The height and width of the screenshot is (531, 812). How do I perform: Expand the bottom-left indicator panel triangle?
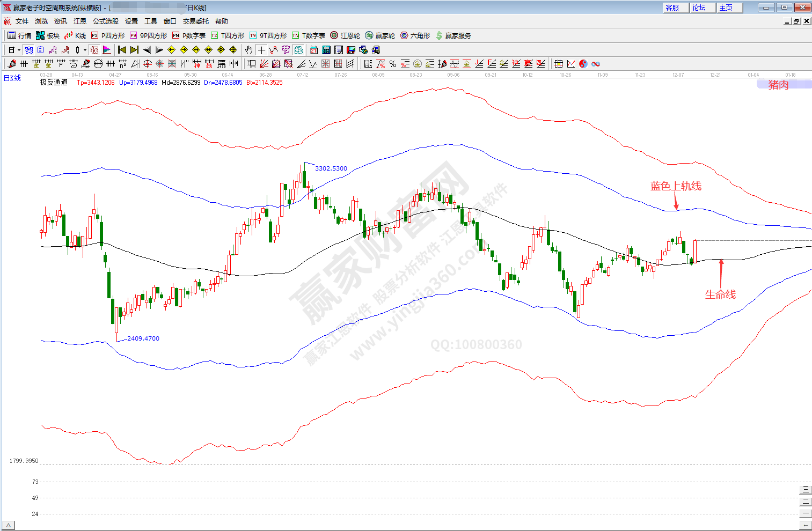pyautogui.click(x=8, y=525)
